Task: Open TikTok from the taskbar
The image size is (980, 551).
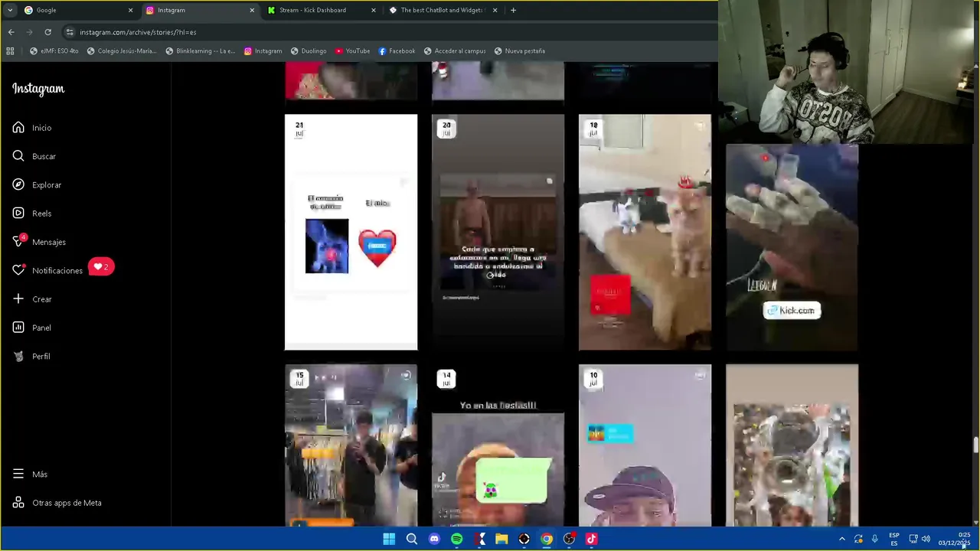Action: click(x=591, y=539)
